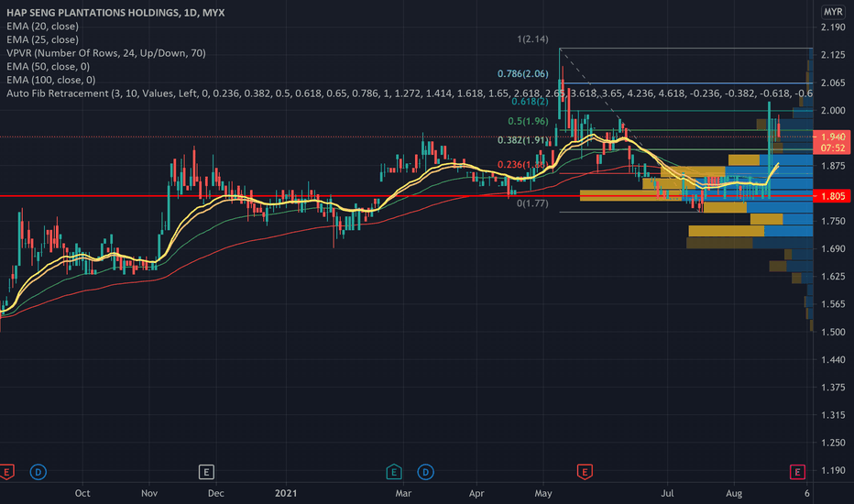Click the 2021 label on time axis
The image size is (854, 504).
pyautogui.click(x=286, y=493)
